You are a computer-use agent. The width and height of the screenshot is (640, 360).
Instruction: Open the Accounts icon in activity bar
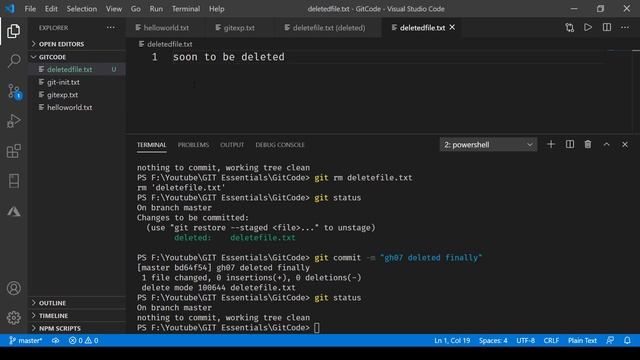[13, 288]
